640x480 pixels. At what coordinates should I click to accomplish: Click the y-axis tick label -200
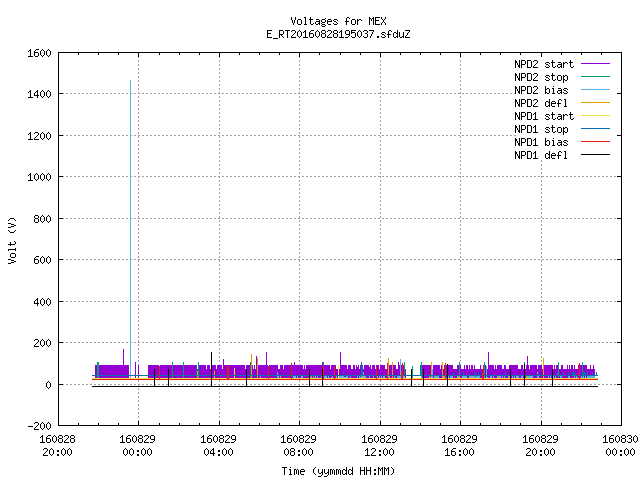[x=39, y=426]
